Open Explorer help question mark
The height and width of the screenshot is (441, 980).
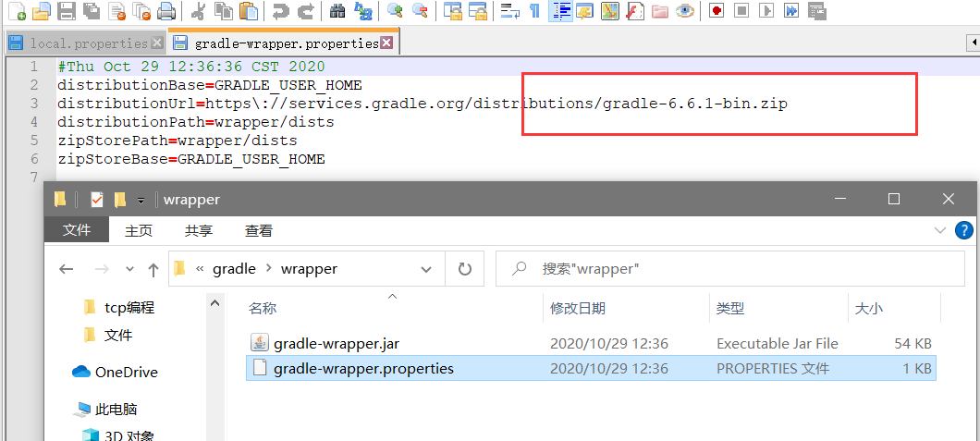tap(965, 230)
